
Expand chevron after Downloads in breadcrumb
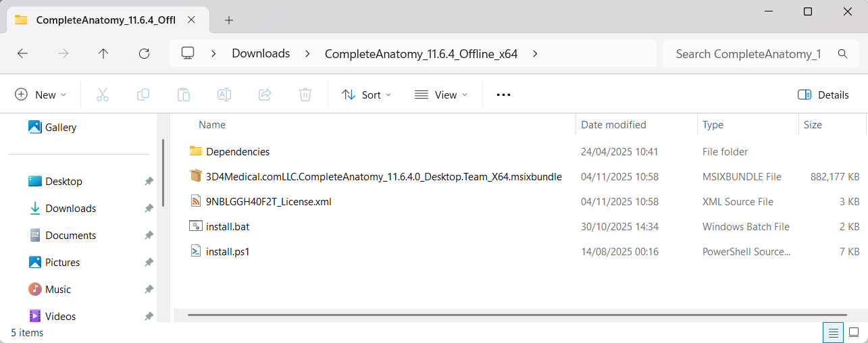click(307, 53)
